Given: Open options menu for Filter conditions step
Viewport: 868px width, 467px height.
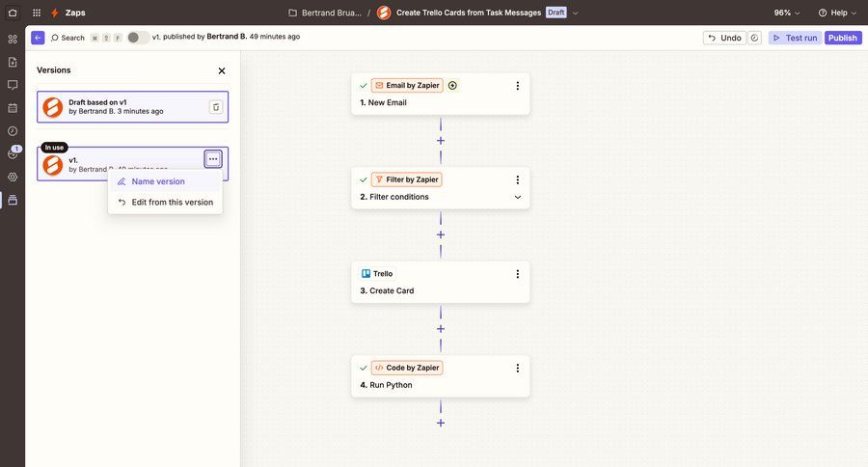Looking at the screenshot, I should click(x=518, y=180).
